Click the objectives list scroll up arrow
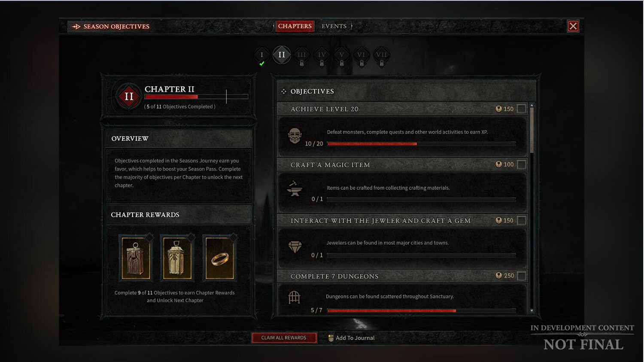The width and height of the screenshot is (644, 362). (x=532, y=105)
